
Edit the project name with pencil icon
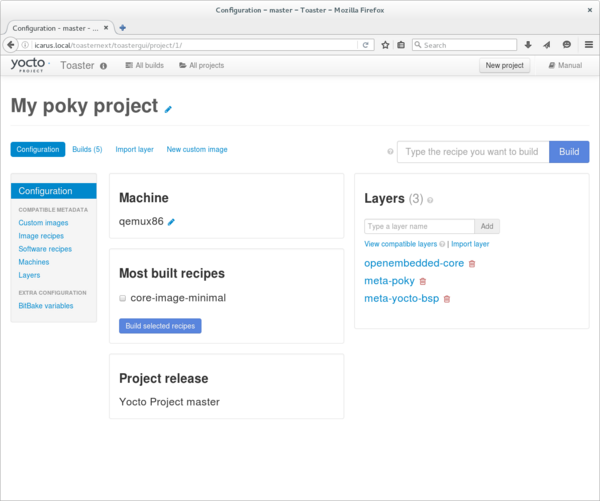point(168,109)
